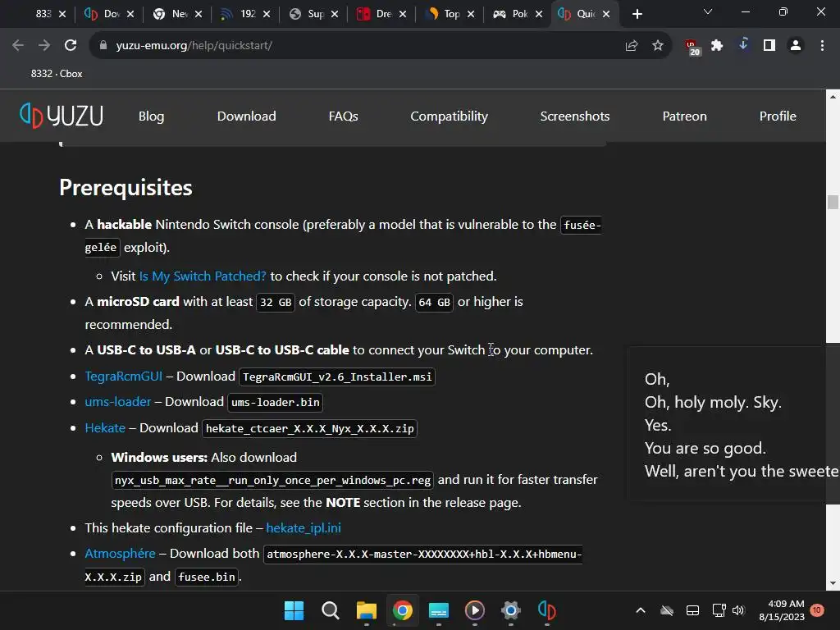Viewport: 840px width, 630px height.
Task: Go back with the browser back arrow
Action: coord(18,46)
